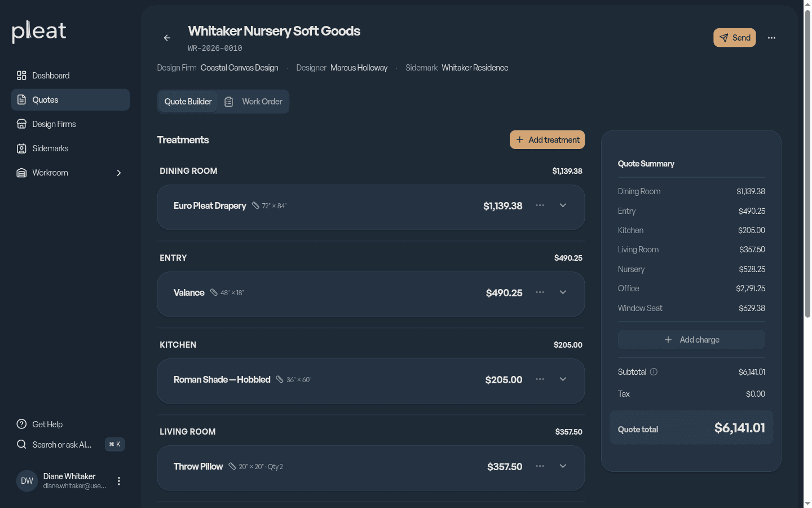Image resolution: width=812 pixels, height=508 pixels.
Task: Click the back arrow icon
Action: tap(167, 38)
